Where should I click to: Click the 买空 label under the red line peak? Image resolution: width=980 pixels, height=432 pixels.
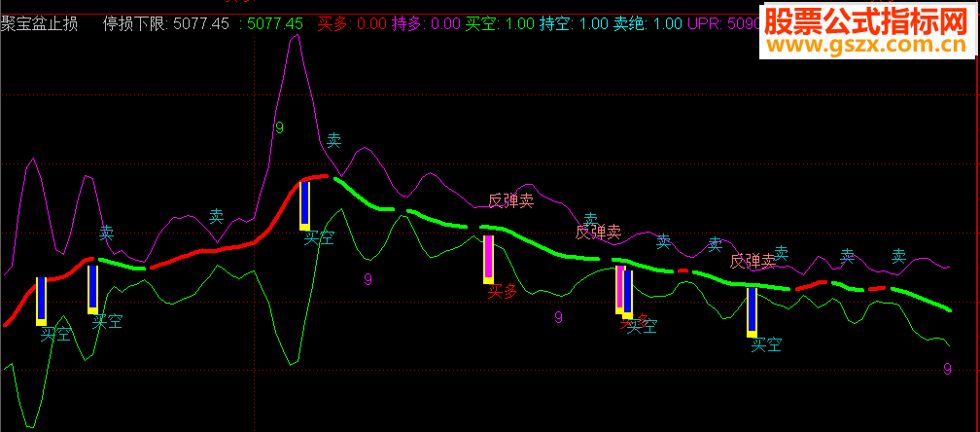pyautogui.click(x=319, y=238)
